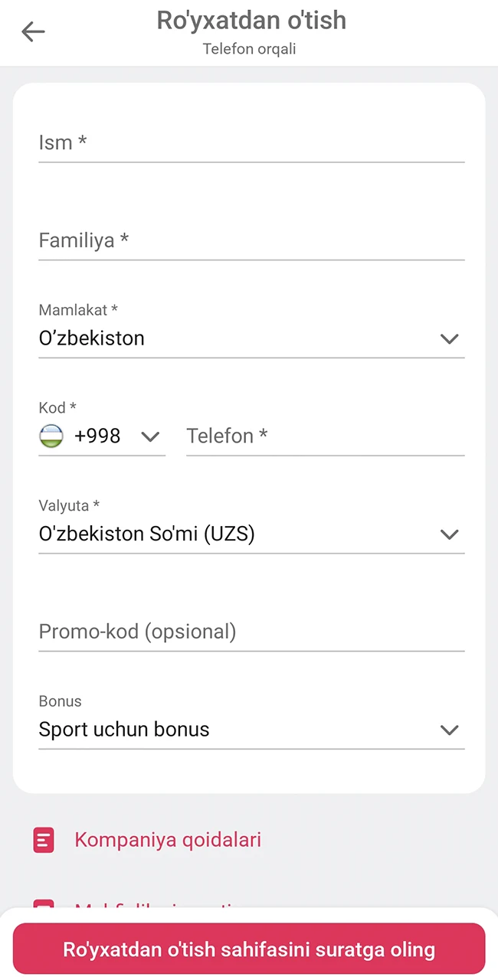Click the document icon beside Kompaniya qoidalari
498x980 pixels.
point(44,839)
